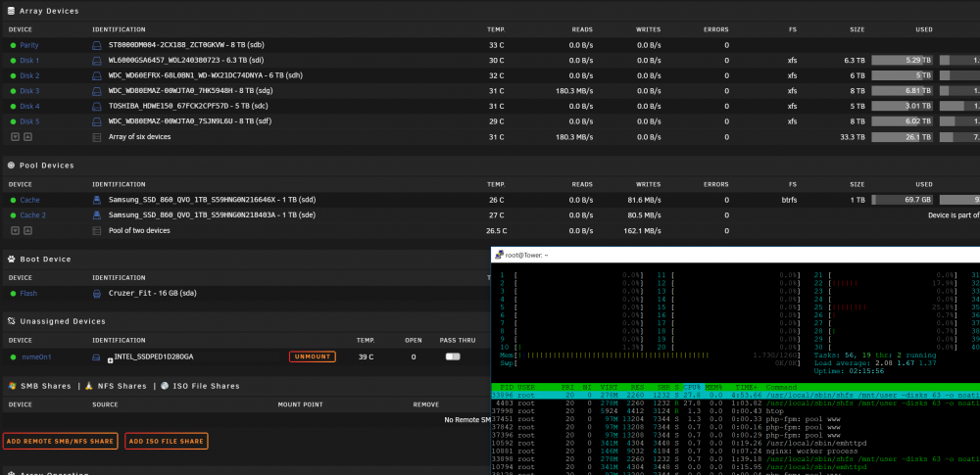The height and width of the screenshot is (475, 980).
Task: Click the Disk 1 used space bar
Action: (902, 61)
